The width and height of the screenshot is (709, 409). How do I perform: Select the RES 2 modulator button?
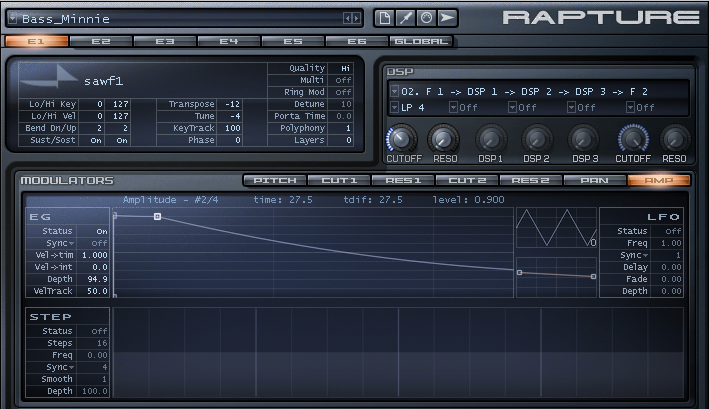coord(531,180)
